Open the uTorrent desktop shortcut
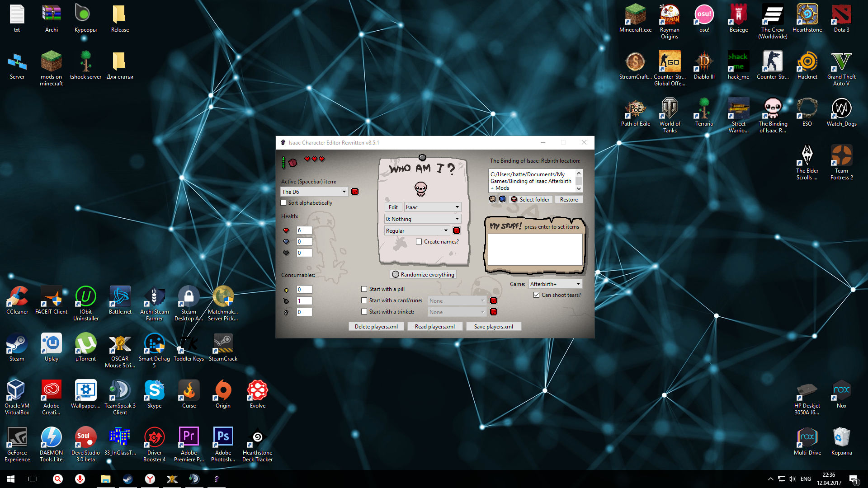Viewport: 868px width, 488px height. click(x=85, y=347)
